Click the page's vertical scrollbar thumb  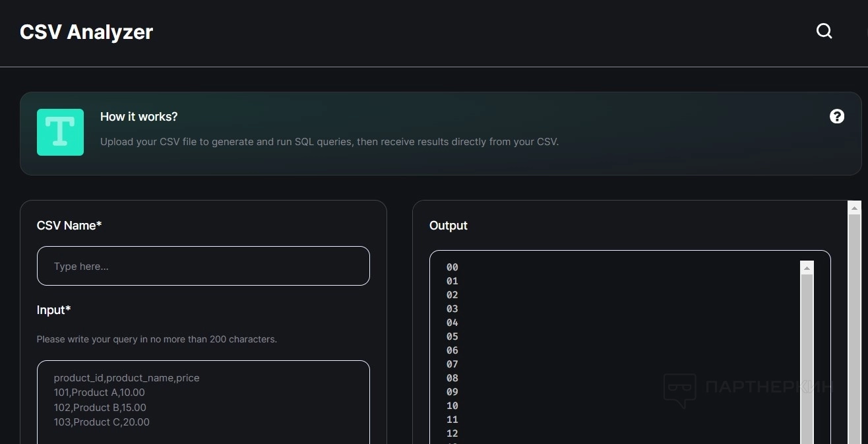tap(854, 330)
